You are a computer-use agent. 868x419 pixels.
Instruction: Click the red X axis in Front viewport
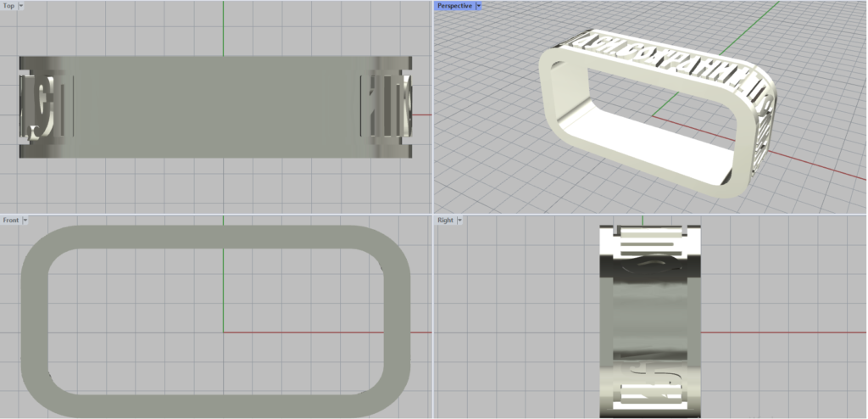coord(322,332)
